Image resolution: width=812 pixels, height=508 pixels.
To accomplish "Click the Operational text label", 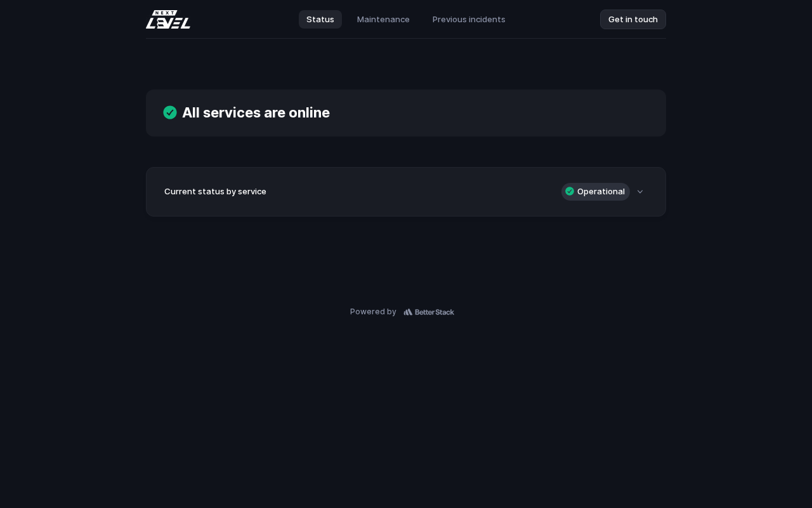I will pyautogui.click(x=601, y=191).
